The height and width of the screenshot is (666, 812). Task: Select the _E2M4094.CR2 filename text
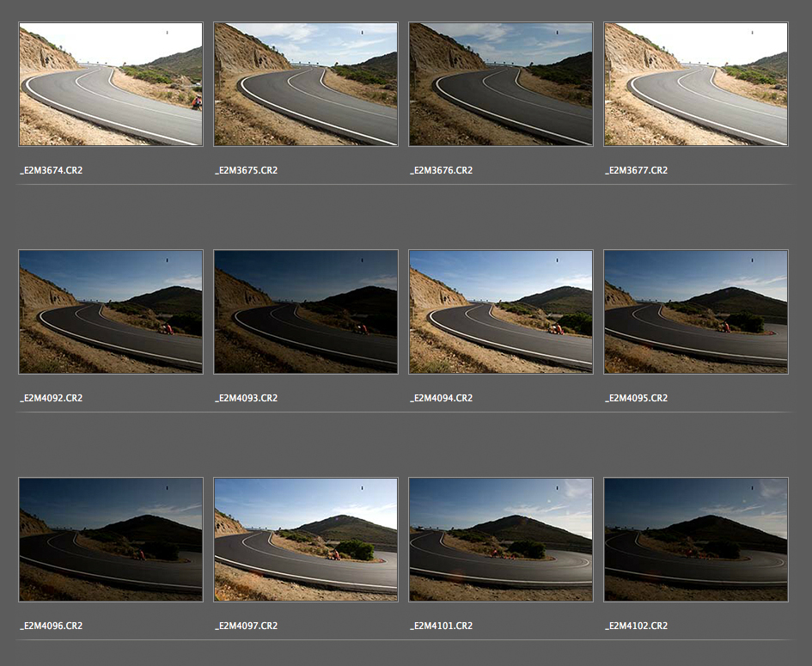tap(442, 398)
